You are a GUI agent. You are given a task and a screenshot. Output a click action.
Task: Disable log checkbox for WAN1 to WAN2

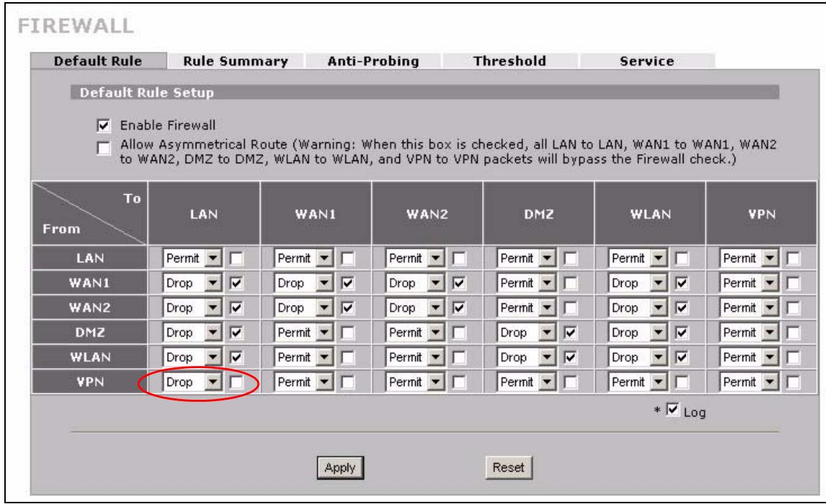tap(459, 283)
